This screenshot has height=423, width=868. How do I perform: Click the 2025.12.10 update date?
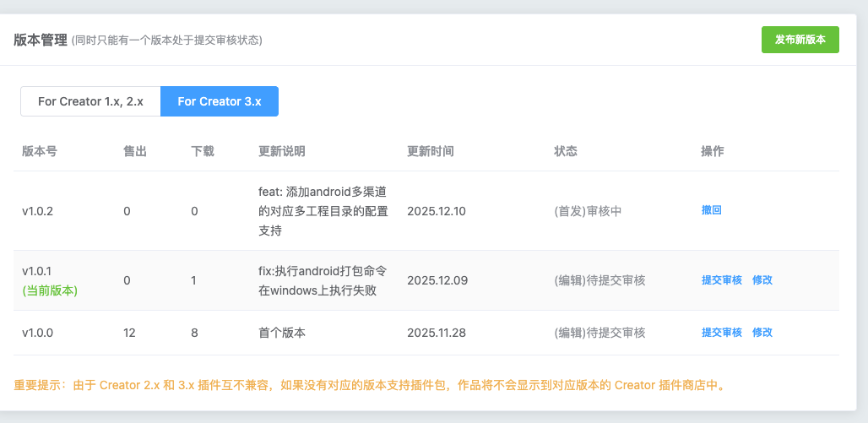tap(437, 211)
